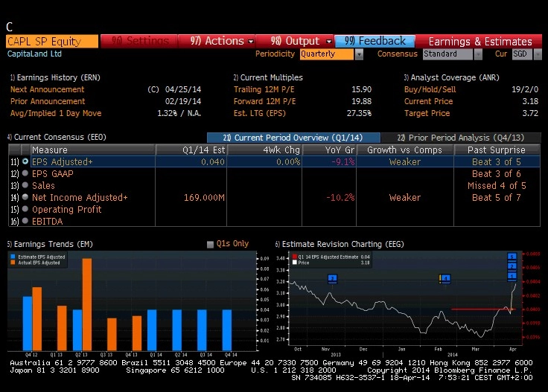Viewport: 548px width, 392px height.
Task: Click the 169.000M net income estimate
Action: 204,198
